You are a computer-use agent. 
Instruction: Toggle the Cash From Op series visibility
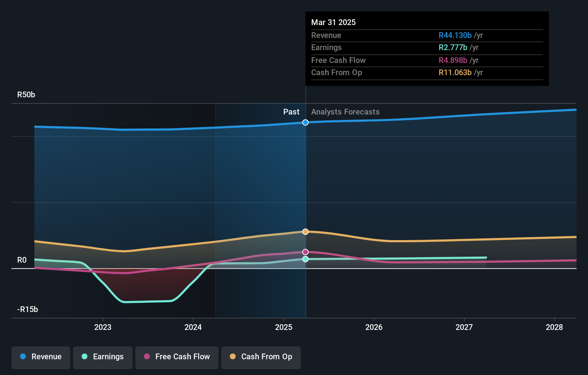pos(261,357)
